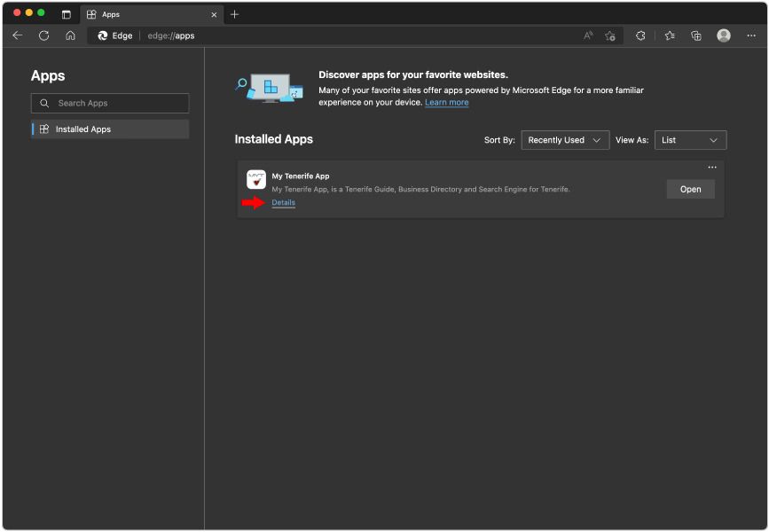
Task: Open the My Tenerife App
Action: point(690,189)
